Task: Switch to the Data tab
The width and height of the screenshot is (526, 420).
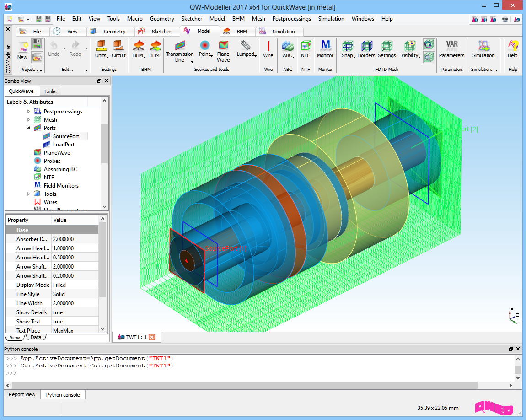Action: coord(36,338)
